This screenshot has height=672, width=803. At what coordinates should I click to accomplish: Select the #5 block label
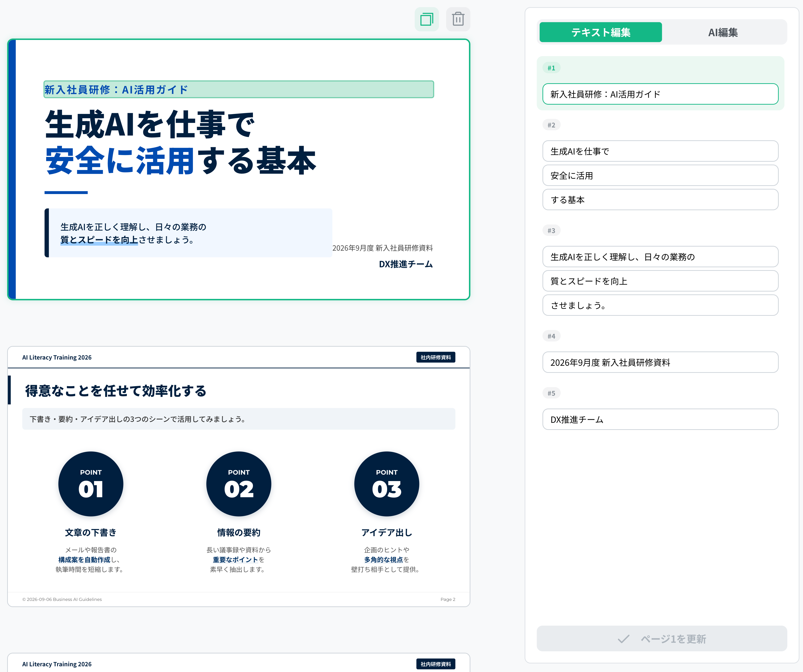(552, 393)
